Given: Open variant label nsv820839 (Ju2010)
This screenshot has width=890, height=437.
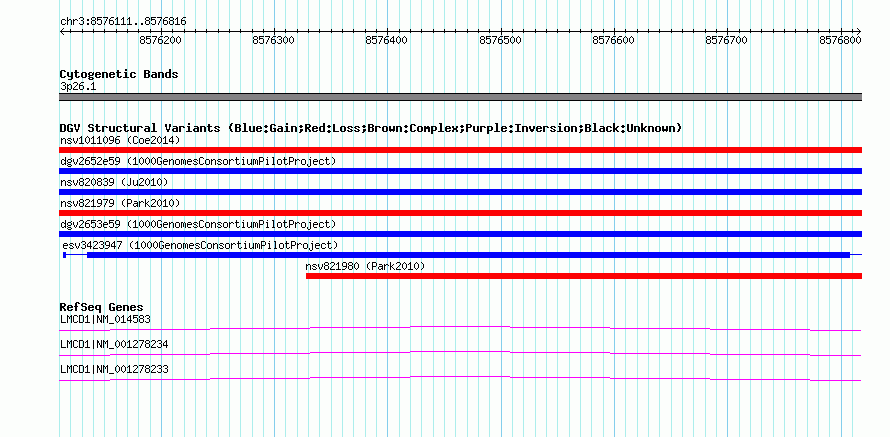Looking at the screenshot, I should (114, 182).
